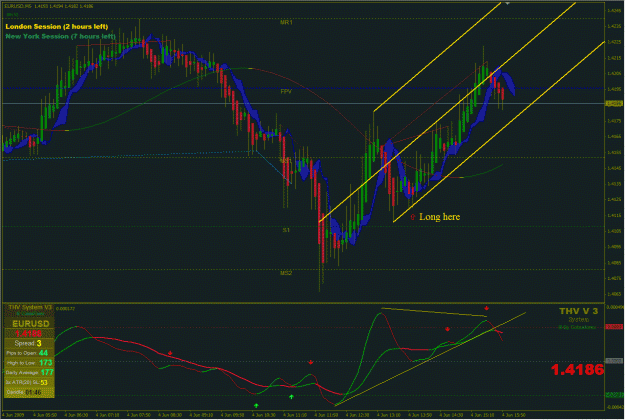The width and height of the screenshot is (625, 420).
Task: Click the THV System V3 panel title
Action: coord(30,307)
